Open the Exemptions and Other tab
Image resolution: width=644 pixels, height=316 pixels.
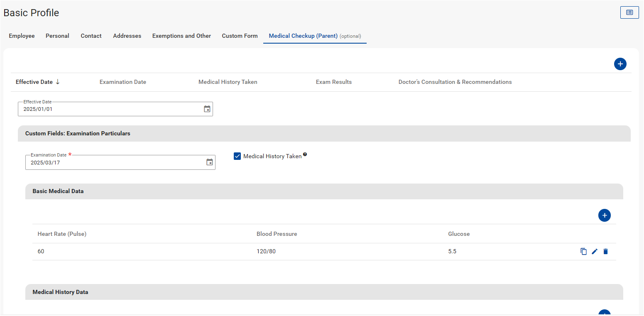(x=181, y=36)
